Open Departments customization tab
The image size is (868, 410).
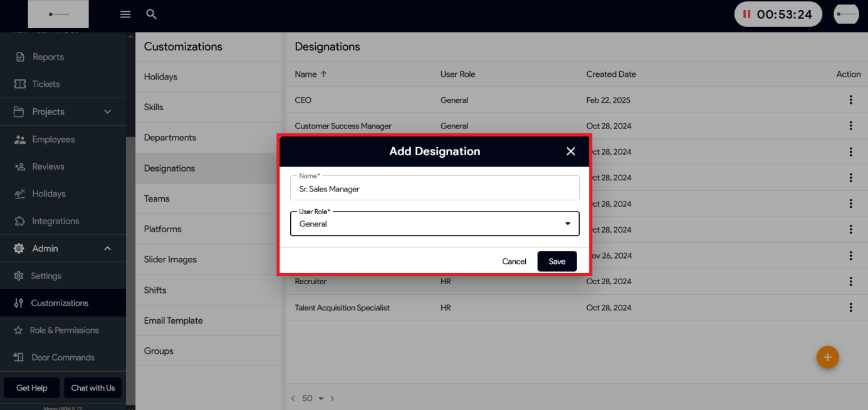pos(170,138)
